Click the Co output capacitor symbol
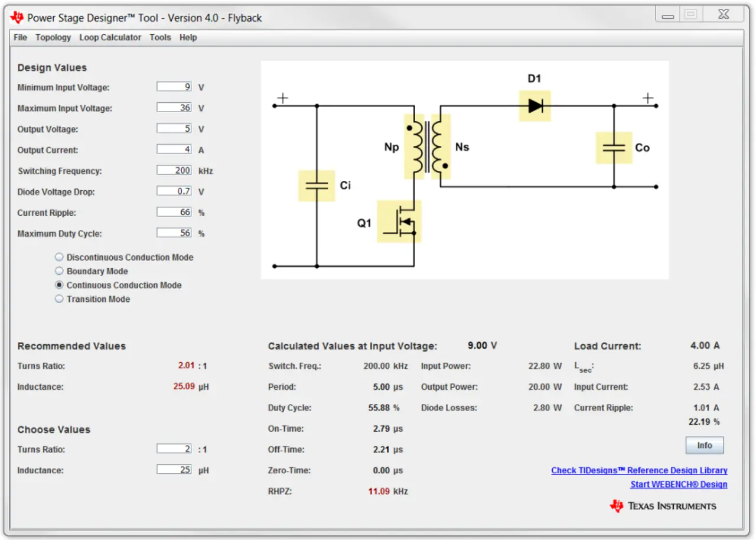 614,148
